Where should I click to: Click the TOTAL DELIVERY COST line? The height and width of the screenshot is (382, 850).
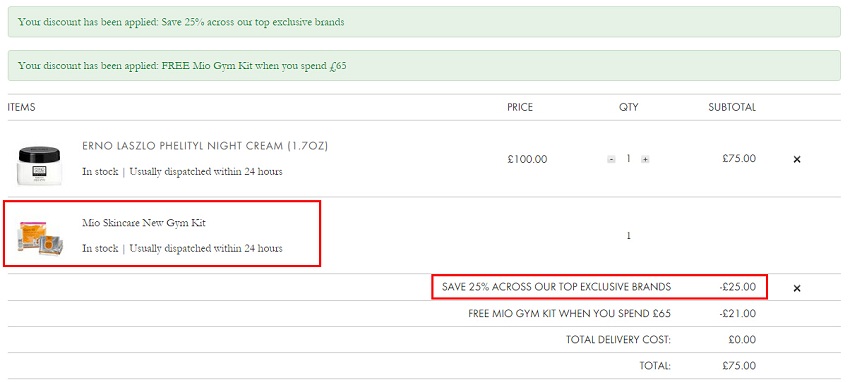[661, 340]
